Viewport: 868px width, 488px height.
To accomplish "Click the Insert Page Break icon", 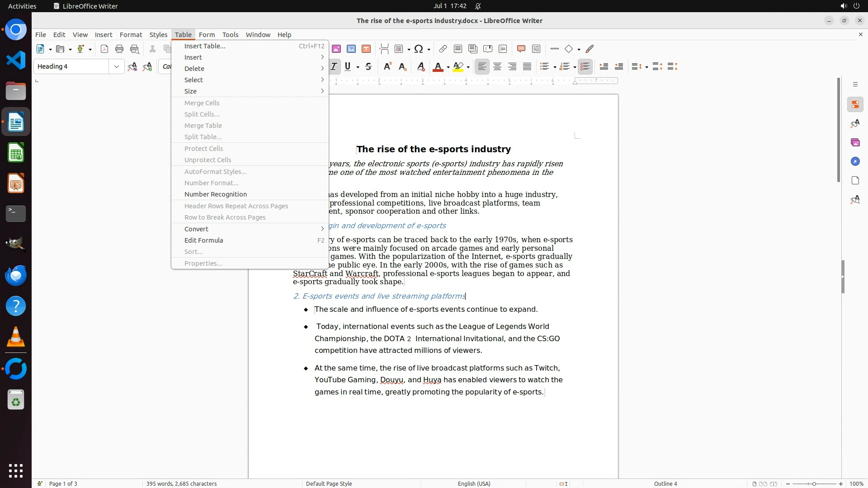I will [384, 49].
